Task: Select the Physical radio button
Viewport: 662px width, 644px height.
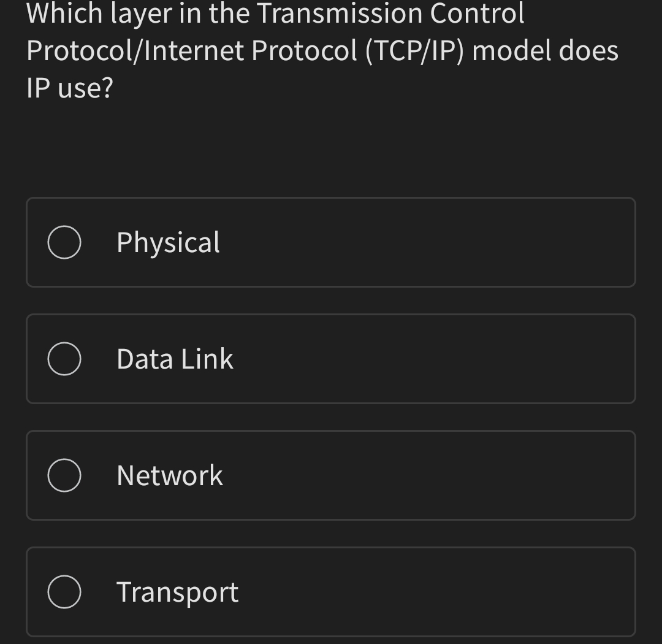Action: [x=64, y=242]
